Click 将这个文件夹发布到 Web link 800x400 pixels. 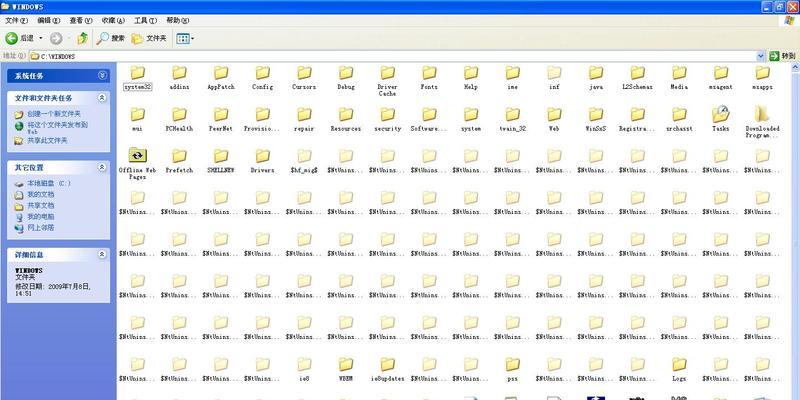coord(57,128)
